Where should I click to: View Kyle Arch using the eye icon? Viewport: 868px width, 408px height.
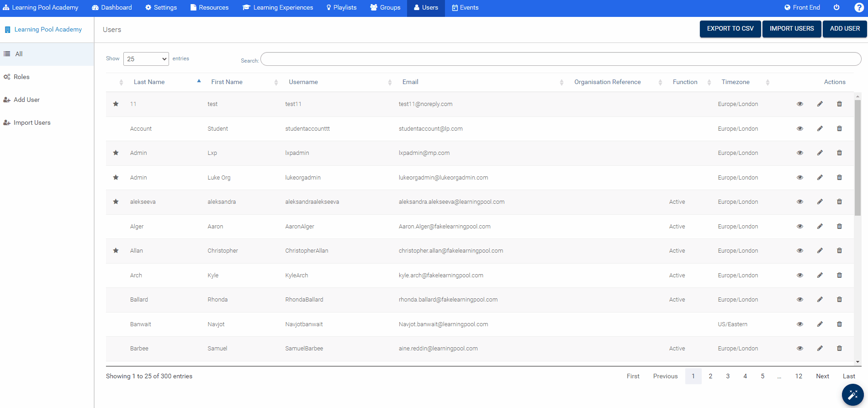pos(800,275)
